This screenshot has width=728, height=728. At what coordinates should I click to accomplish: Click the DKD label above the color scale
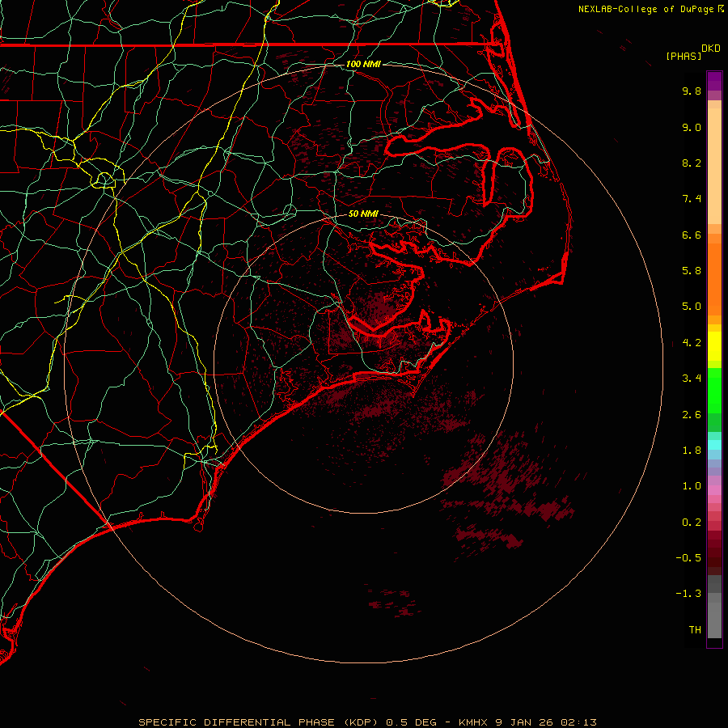click(x=711, y=49)
